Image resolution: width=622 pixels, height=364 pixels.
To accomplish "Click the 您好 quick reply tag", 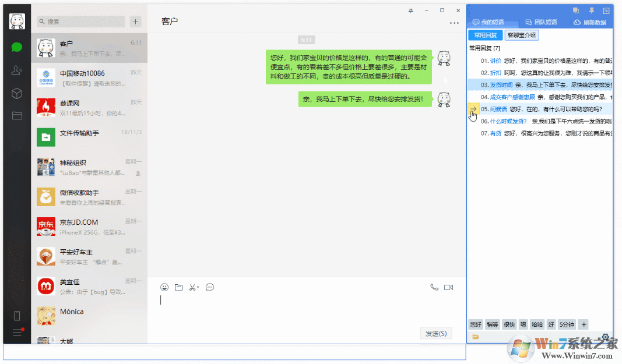I will point(475,324).
